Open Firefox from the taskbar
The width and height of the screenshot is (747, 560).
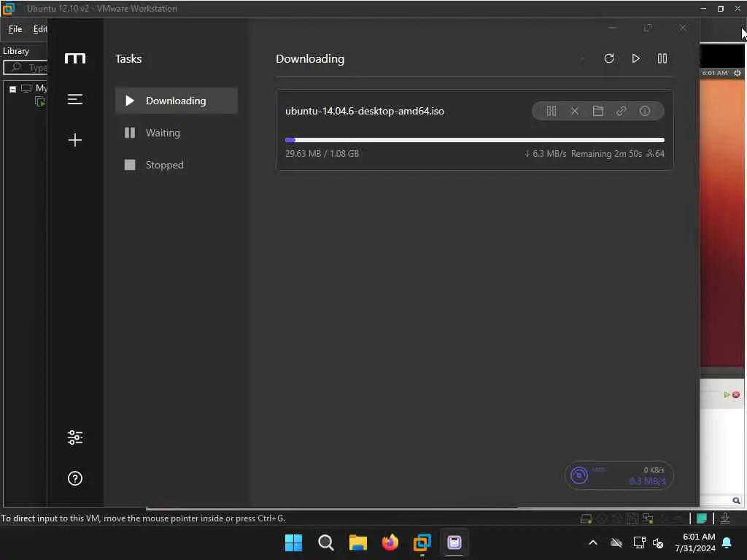[x=390, y=542]
